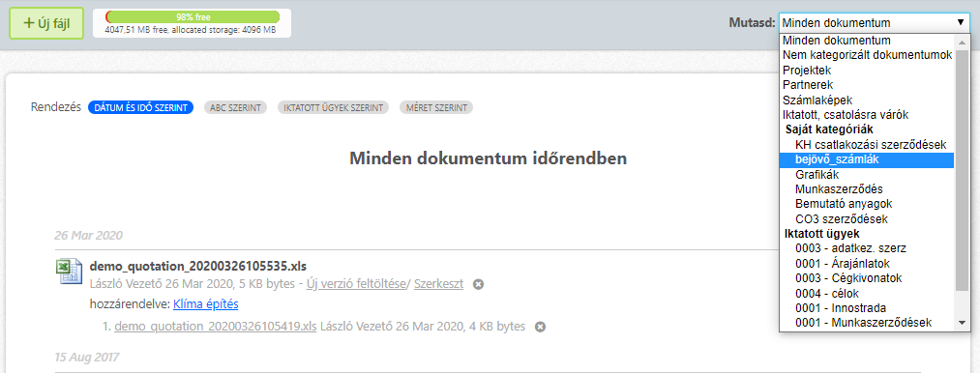
Task: Click the Új fájl button
Action: (x=46, y=24)
